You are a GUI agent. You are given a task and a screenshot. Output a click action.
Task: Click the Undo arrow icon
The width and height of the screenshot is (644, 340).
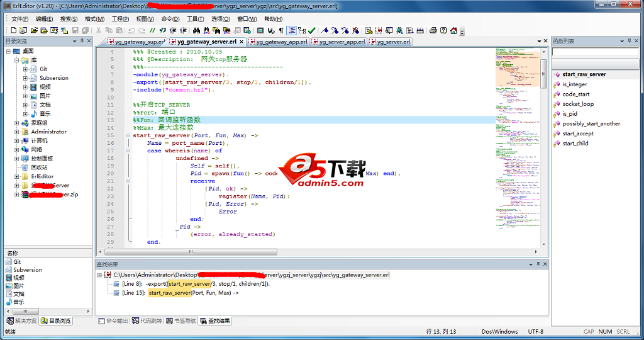click(132, 30)
